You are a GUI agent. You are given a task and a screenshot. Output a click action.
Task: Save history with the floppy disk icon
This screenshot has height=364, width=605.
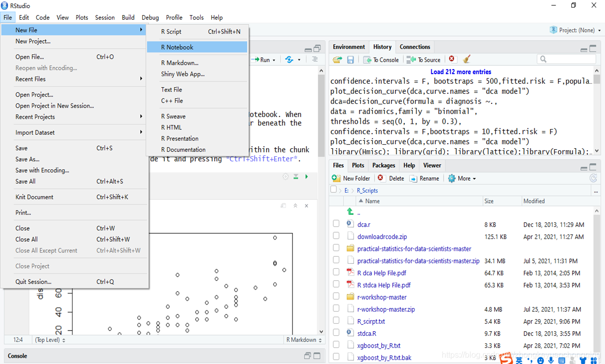coord(350,59)
